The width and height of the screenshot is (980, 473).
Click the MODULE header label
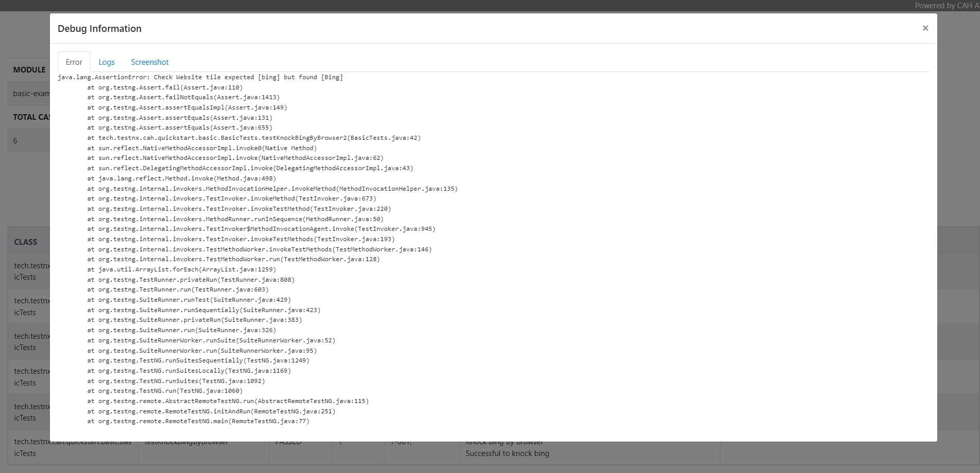pyautogui.click(x=29, y=69)
